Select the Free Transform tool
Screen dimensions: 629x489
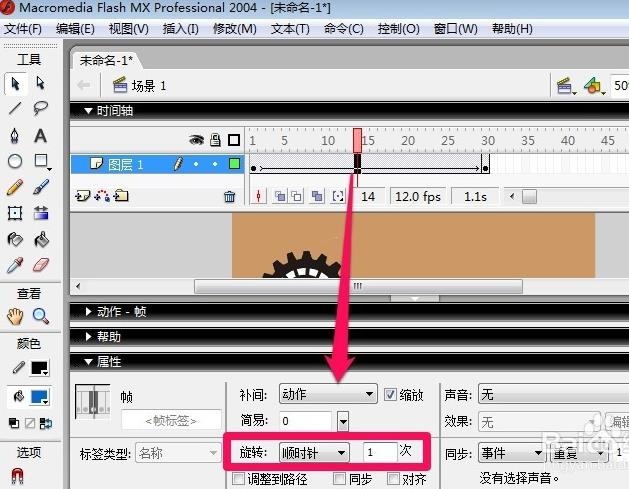point(15,213)
